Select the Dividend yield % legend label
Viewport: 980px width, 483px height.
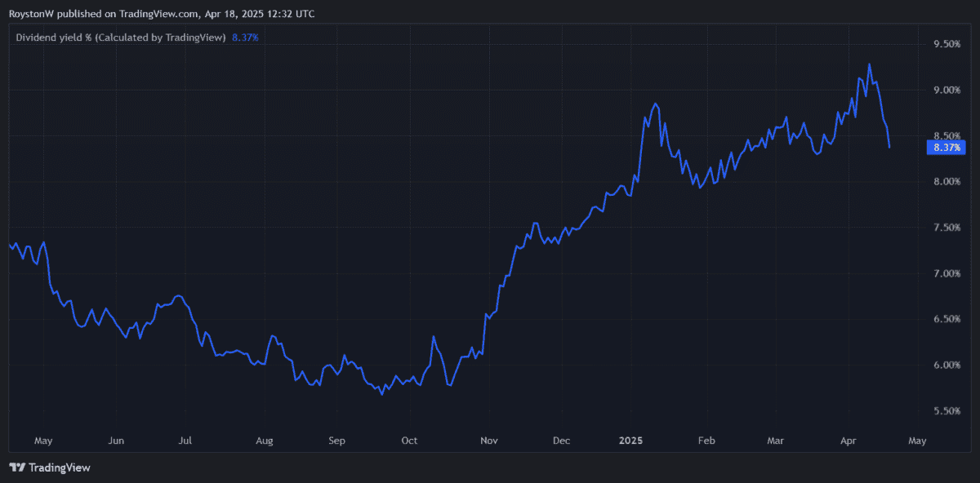click(x=121, y=37)
